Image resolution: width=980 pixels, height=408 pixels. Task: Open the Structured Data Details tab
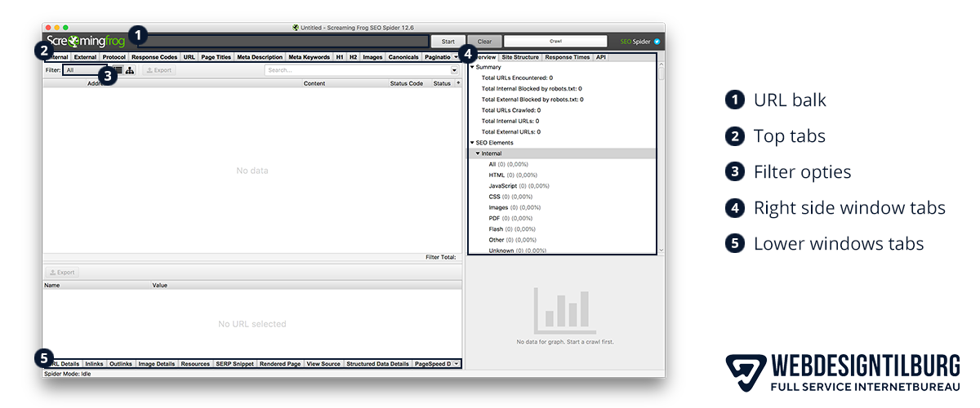(377, 364)
